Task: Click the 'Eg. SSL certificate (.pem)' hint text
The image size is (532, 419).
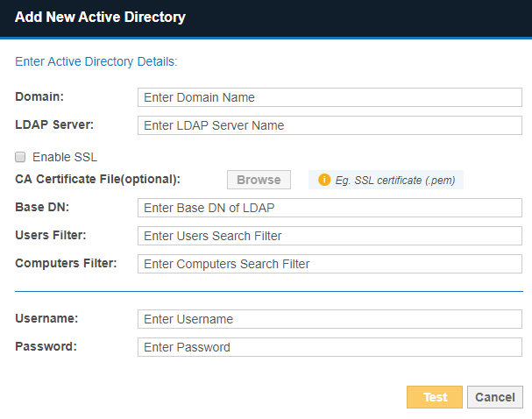Action: click(x=395, y=180)
